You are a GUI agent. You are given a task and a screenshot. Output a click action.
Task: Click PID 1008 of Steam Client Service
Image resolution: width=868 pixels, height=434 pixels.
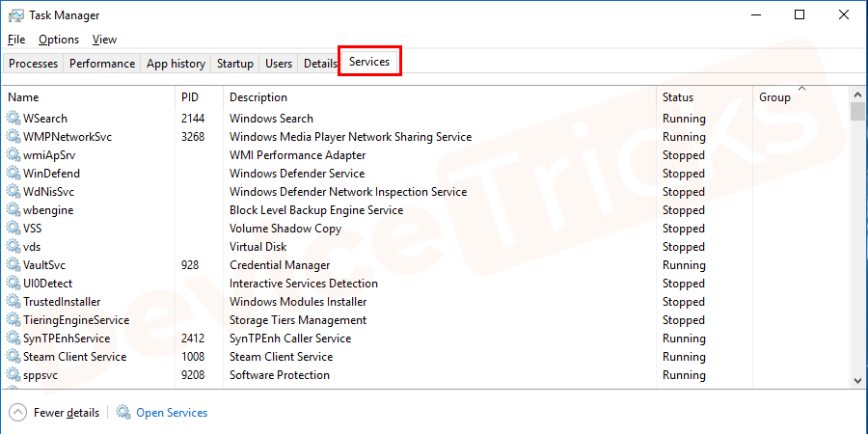(x=193, y=356)
